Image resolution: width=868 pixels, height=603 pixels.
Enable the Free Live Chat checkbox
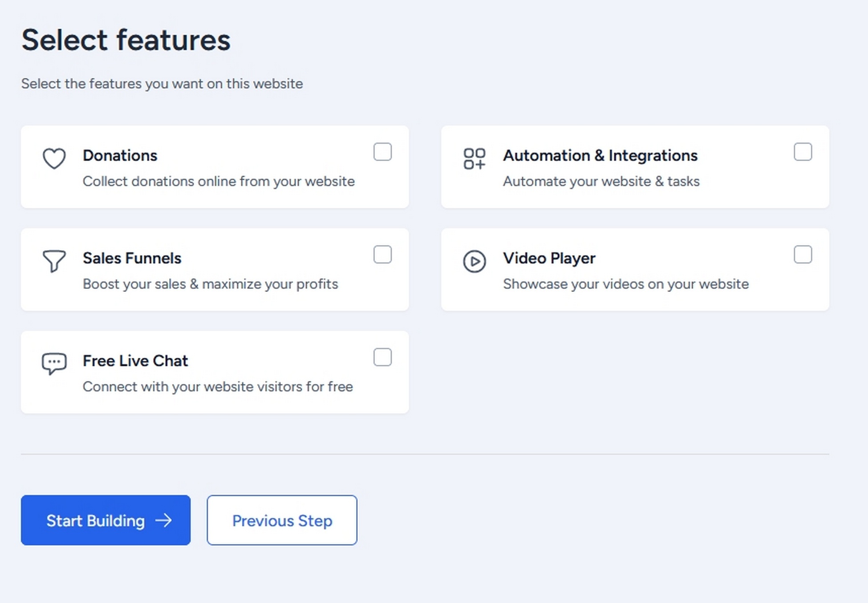[382, 357]
